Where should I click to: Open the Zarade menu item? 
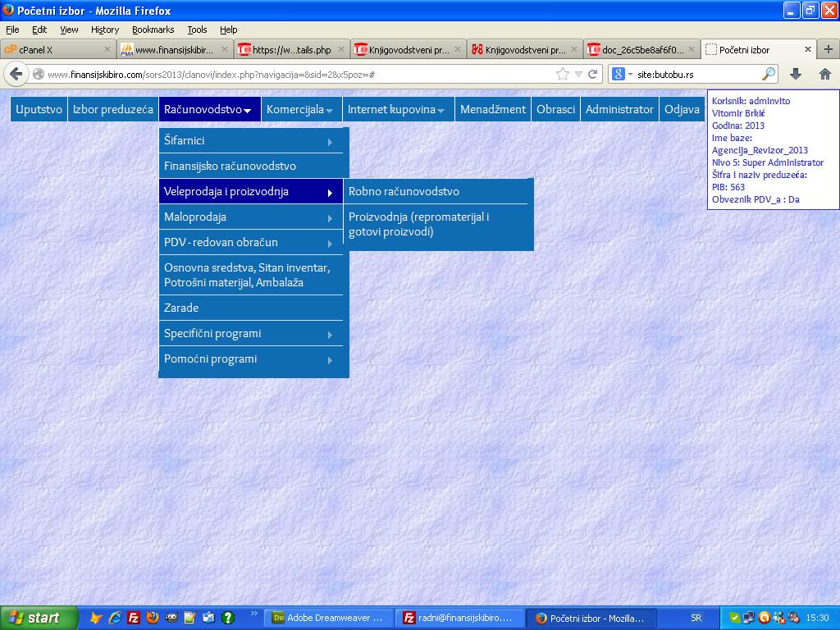pos(181,308)
